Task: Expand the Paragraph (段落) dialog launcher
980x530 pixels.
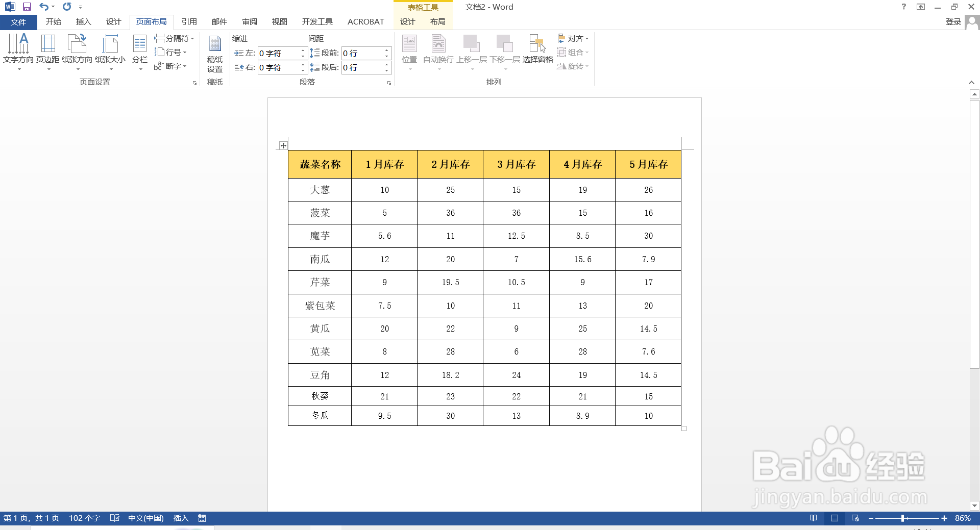Action: click(389, 83)
